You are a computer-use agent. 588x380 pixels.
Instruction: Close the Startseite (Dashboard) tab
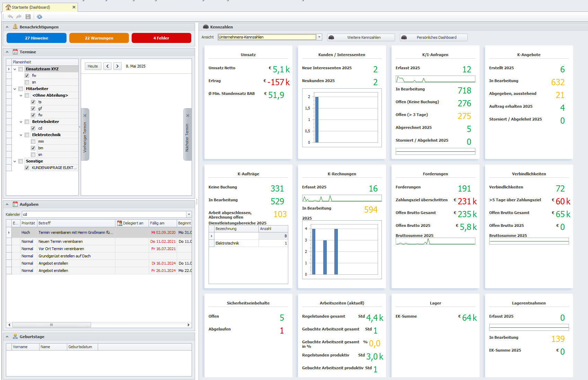click(74, 7)
